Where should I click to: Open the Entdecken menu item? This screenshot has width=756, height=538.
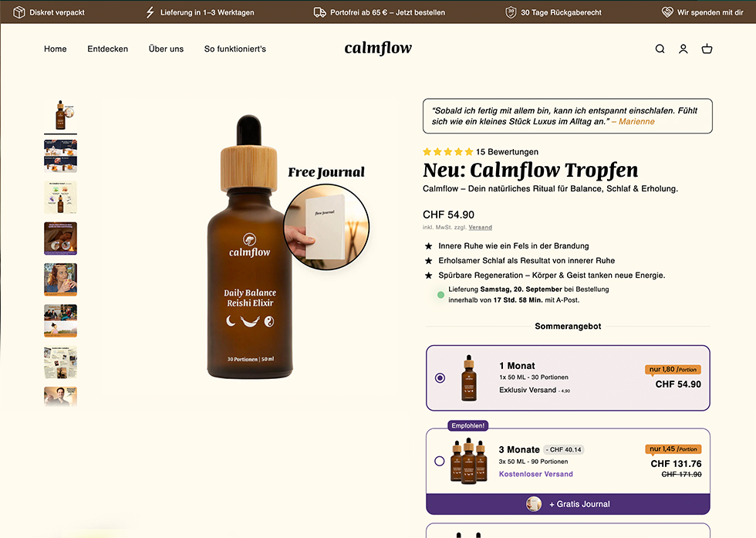(x=107, y=49)
